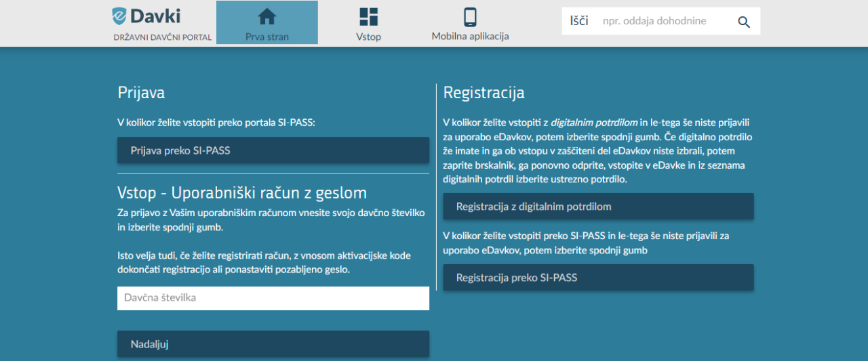Click into the Davčna številka input field
This screenshot has width=868, height=361.
[x=273, y=298]
